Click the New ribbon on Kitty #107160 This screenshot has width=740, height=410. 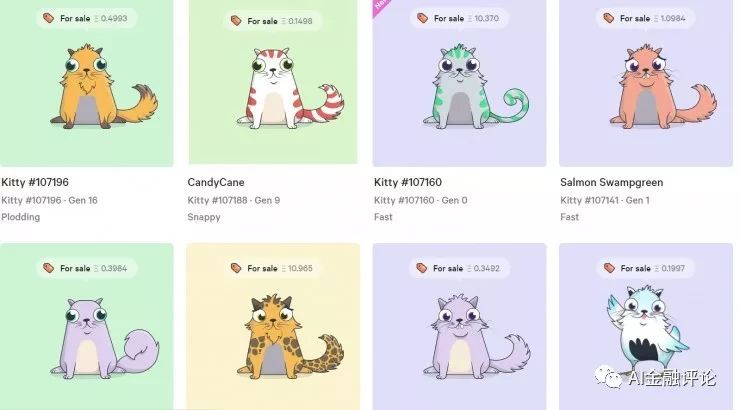coord(380,7)
